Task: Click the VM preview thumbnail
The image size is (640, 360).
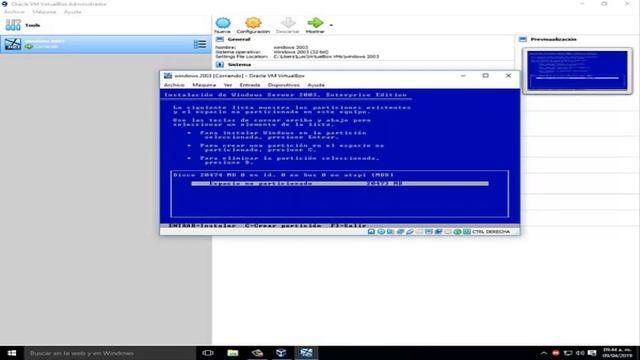Action: [577, 70]
